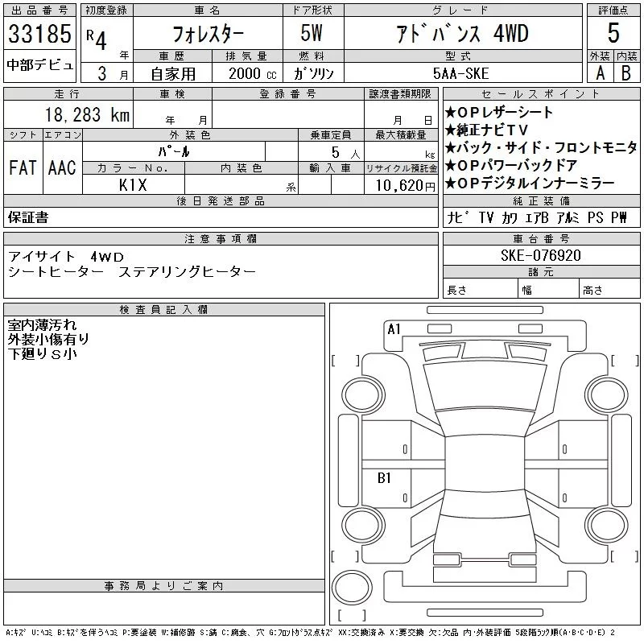Select the history value 自家用
The image size is (644, 644).
[173, 74]
